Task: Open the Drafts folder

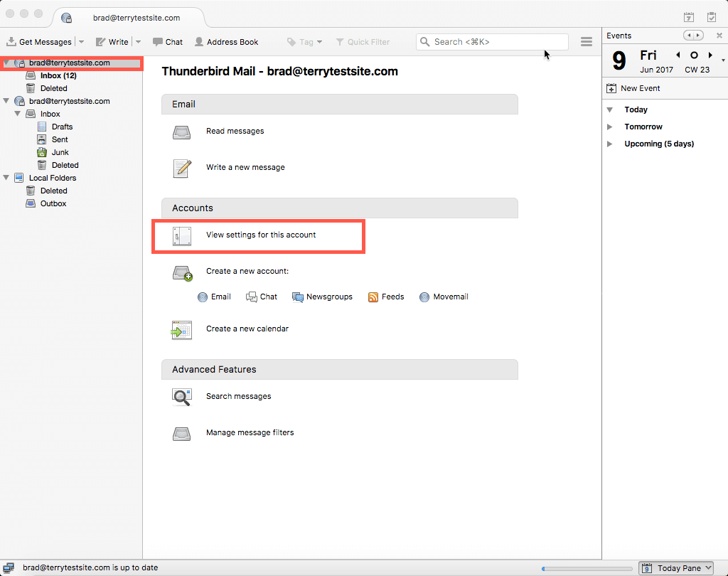Action: [62, 127]
